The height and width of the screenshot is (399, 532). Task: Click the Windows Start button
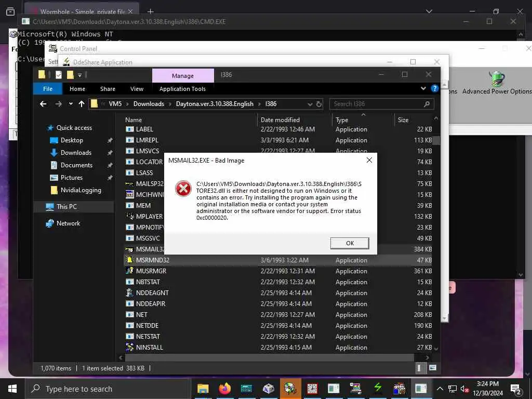pos(12,389)
